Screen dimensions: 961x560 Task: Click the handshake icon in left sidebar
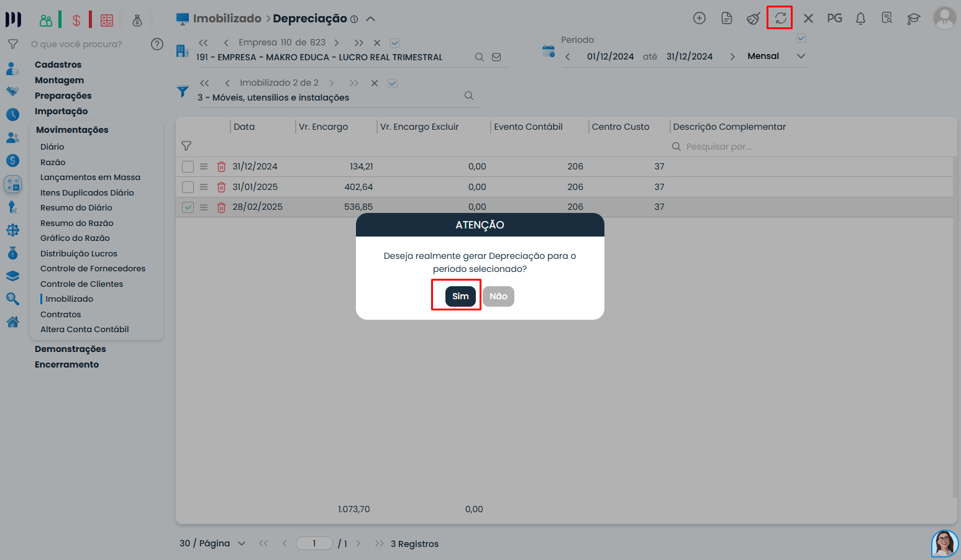coord(12,91)
